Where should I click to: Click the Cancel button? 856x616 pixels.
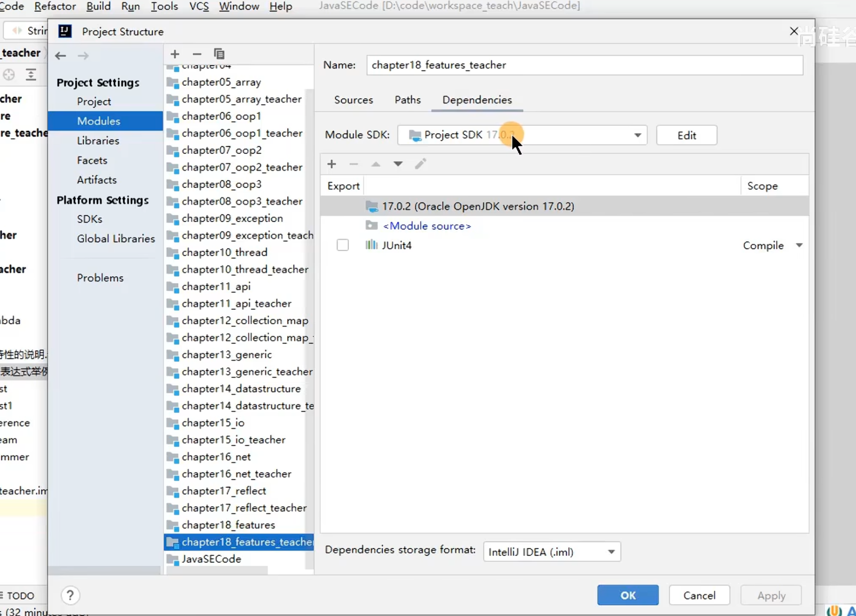coord(699,595)
